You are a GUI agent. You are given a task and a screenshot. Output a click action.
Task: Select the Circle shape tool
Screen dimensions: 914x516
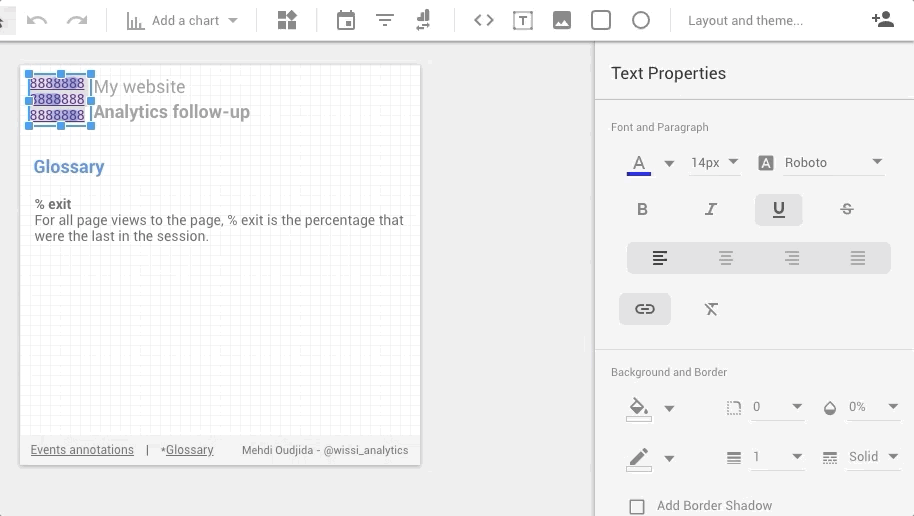click(641, 20)
